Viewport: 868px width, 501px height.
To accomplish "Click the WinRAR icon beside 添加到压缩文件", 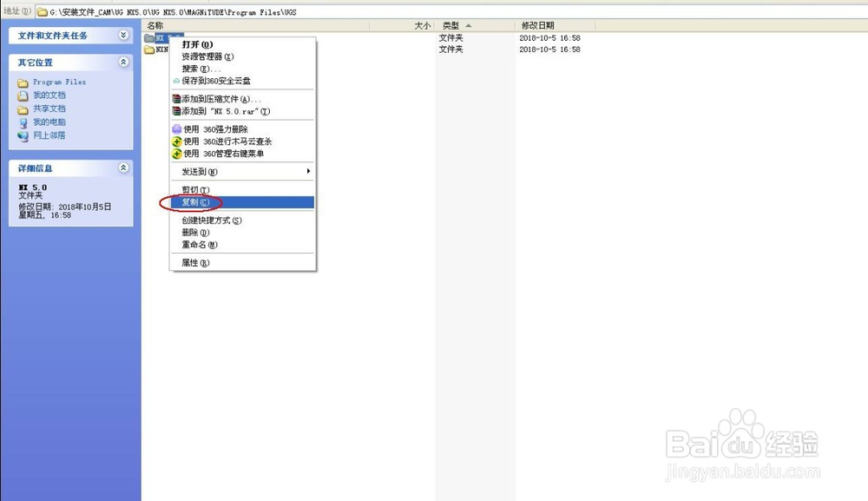I will (177, 98).
